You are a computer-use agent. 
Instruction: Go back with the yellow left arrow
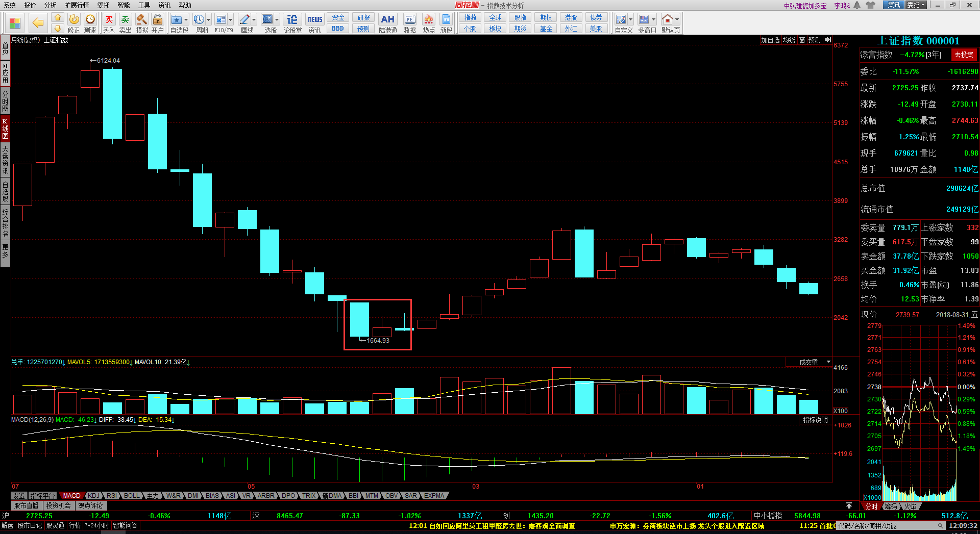click(38, 23)
